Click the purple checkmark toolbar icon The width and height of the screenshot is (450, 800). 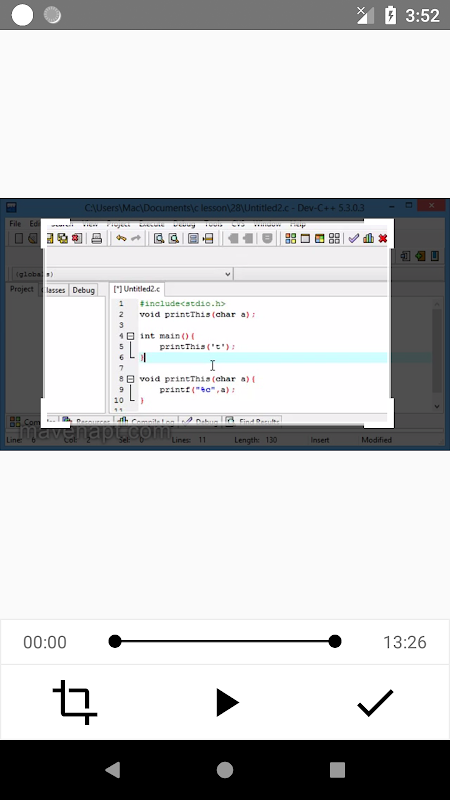coord(354,238)
